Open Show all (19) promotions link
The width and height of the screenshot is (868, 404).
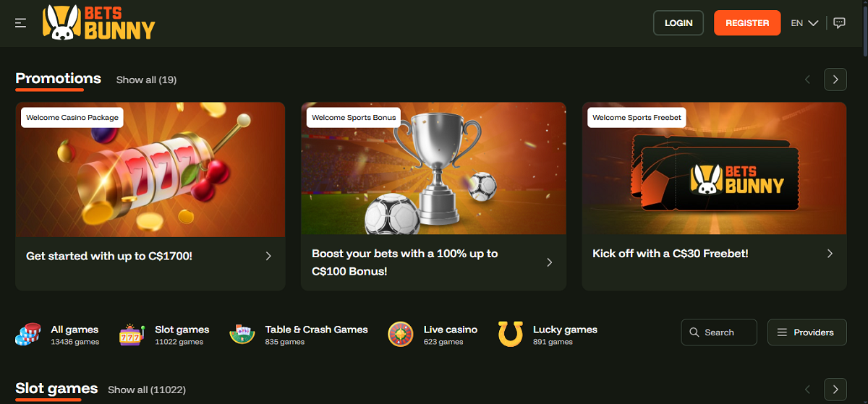(146, 79)
